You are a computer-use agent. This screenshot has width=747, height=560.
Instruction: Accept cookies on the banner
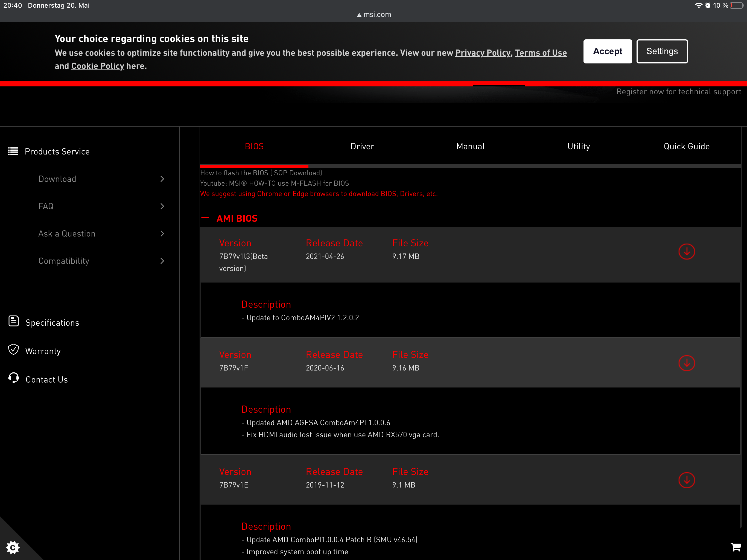(x=607, y=51)
